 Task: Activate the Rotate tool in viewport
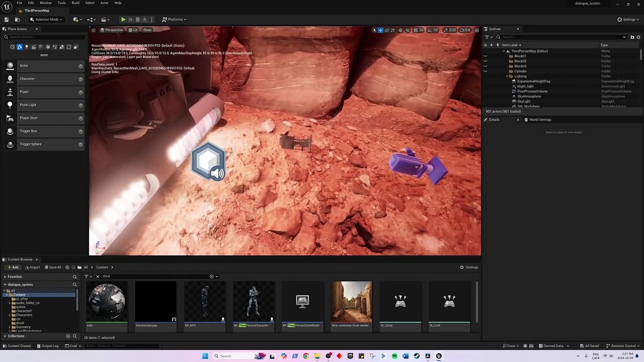click(x=386, y=30)
